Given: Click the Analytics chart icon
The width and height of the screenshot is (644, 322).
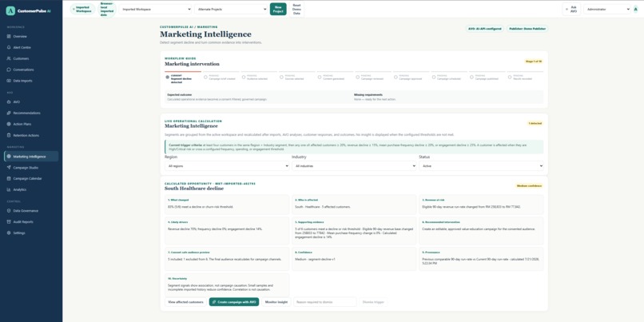Looking at the screenshot, I should (9, 189).
